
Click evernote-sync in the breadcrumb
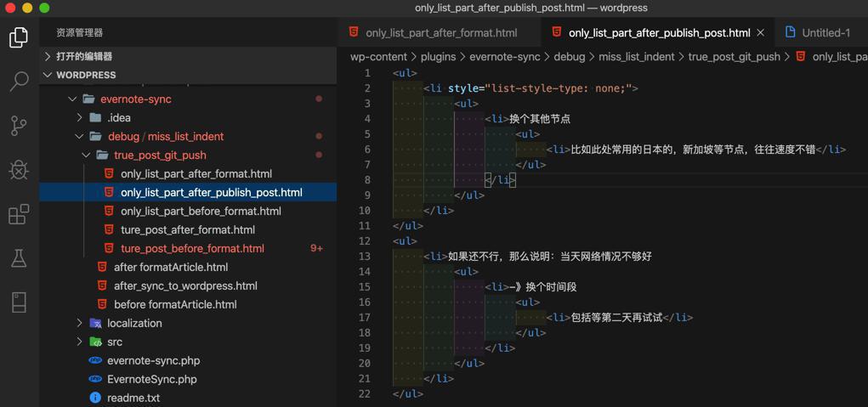click(505, 56)
